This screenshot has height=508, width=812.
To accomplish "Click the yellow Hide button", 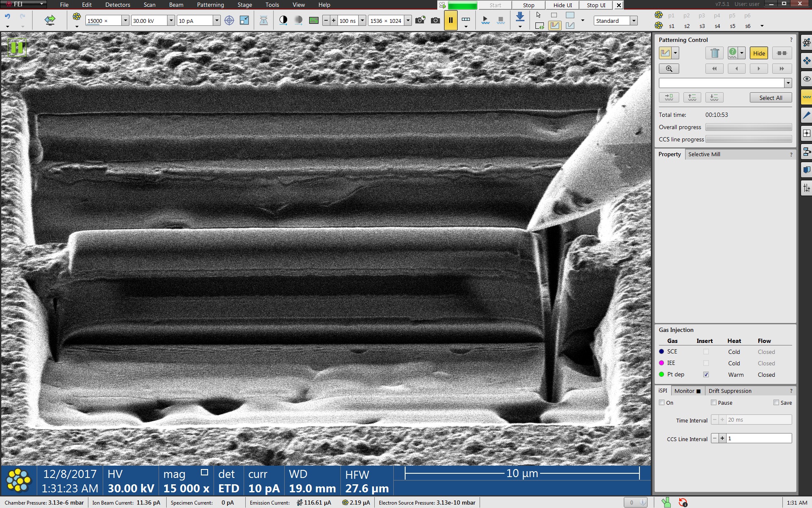I will tap(759, 53).
